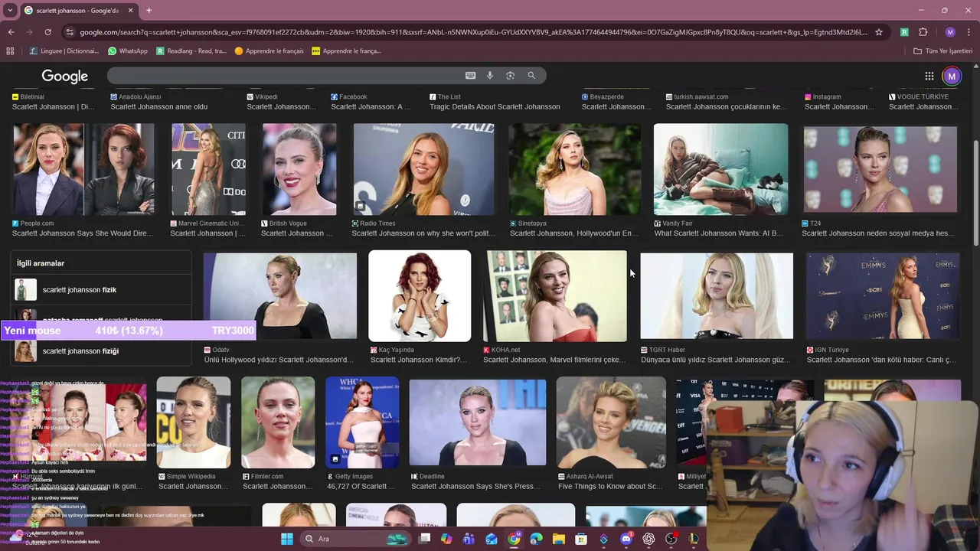Image resolution: width=980 pixels, height=551 pixels.
Task: Click the magnifier search button
Action: 531,75
